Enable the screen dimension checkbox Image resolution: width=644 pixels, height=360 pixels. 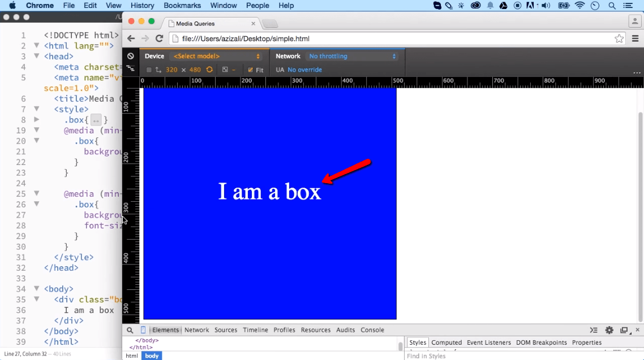click(x=148, y=70)
